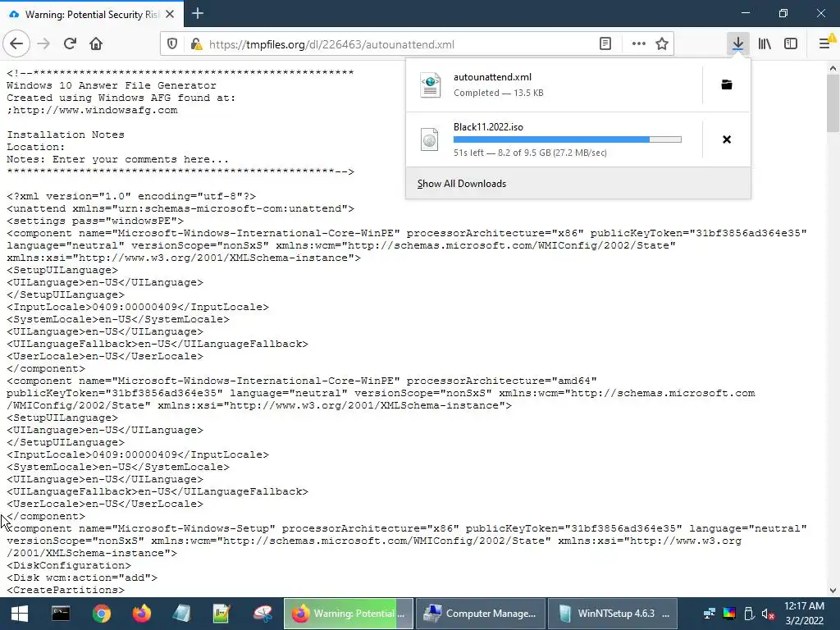Toggle reader view in the address bar

coord(605,44)
